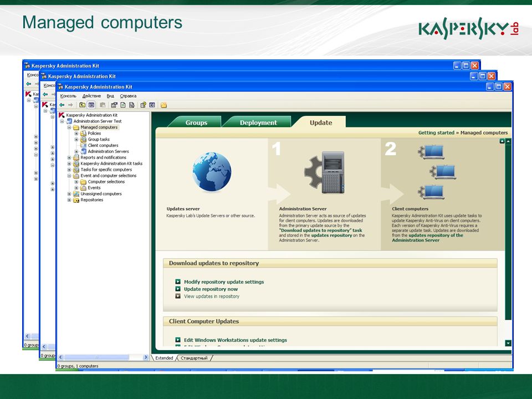Expand the Repositories tree node
Image resolution: width=532 pixels, height=399 pixels.
69,200
